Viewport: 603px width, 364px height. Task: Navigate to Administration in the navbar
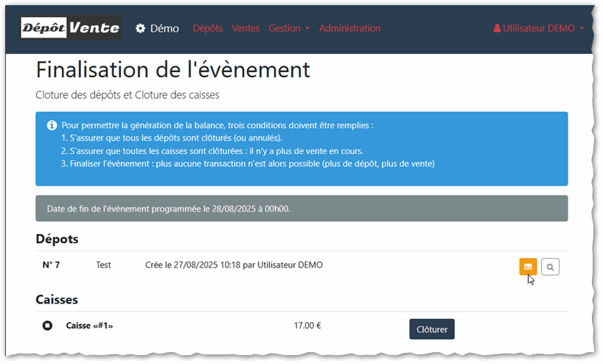[349, 29]
